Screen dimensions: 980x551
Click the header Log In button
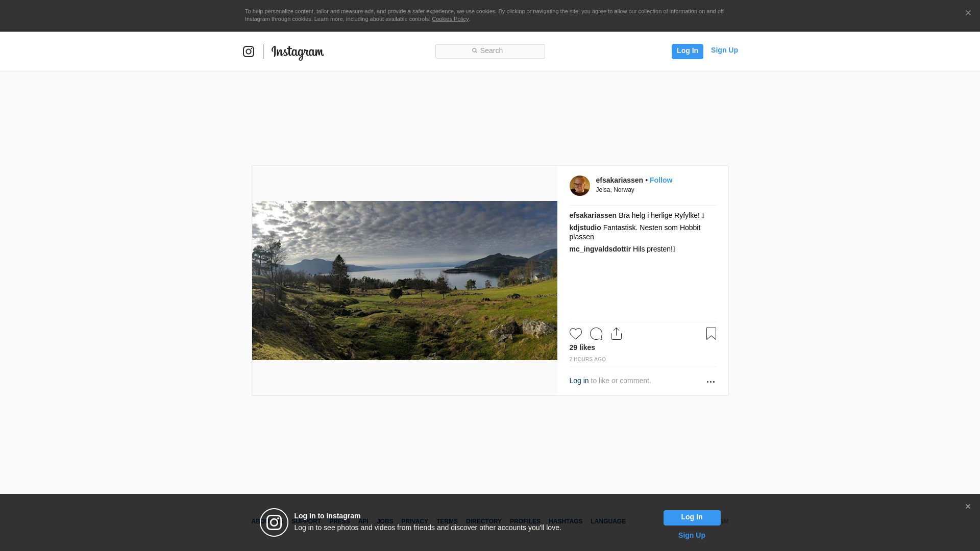(x=687, y=51)
